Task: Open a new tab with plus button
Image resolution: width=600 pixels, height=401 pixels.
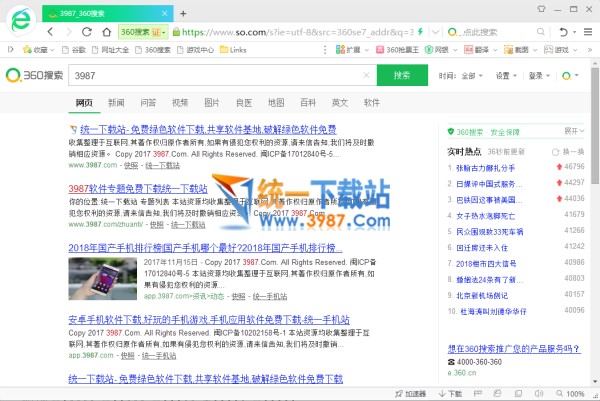Action: (x=183, y=14)
